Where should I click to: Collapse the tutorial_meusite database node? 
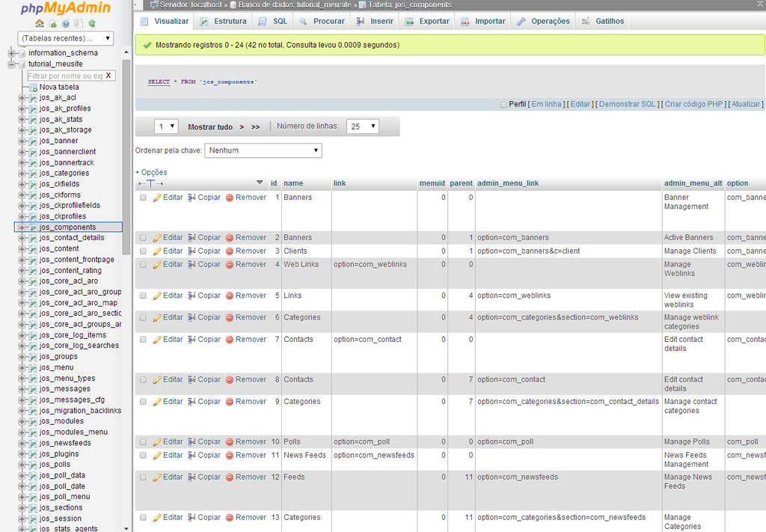(11, 64)
